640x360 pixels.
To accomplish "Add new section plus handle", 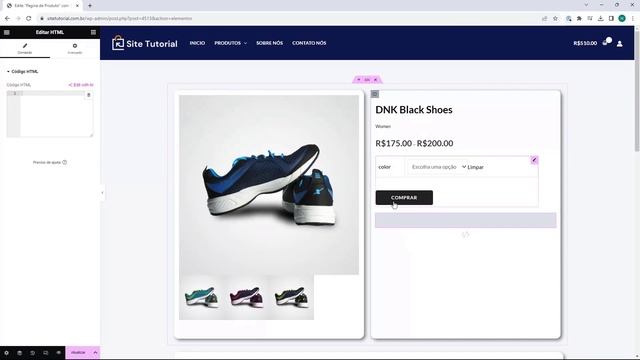I will coord(359,80).
